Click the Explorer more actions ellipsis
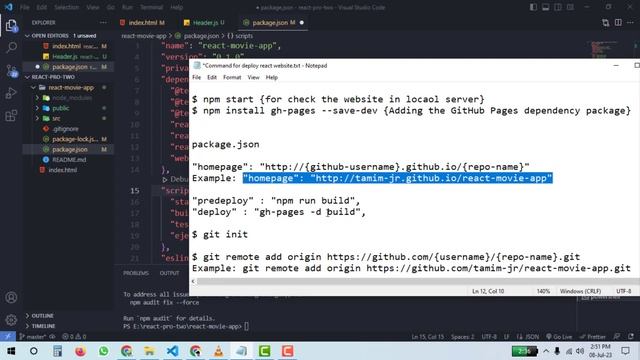This screenshot has height=360, width=640. coord(103,22)
